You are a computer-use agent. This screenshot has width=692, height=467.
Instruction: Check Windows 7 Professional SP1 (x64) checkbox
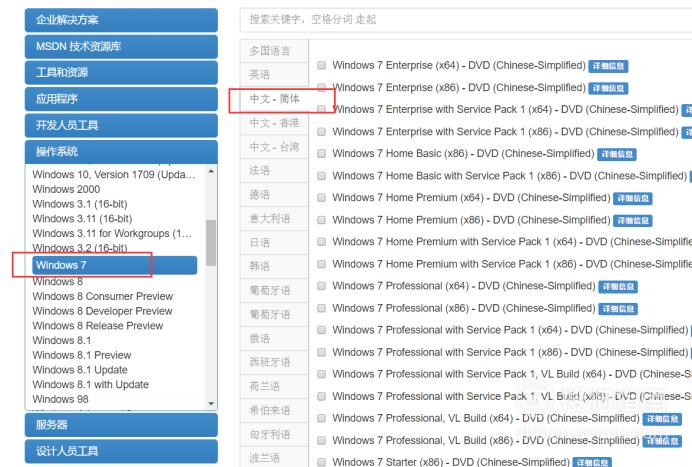322,330
